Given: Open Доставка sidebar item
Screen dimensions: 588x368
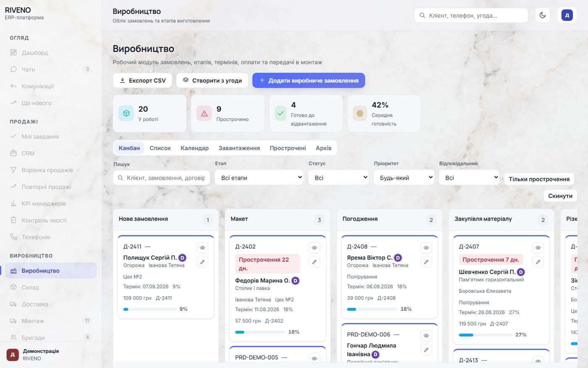Looking at the screenshot, I should 51,304.
